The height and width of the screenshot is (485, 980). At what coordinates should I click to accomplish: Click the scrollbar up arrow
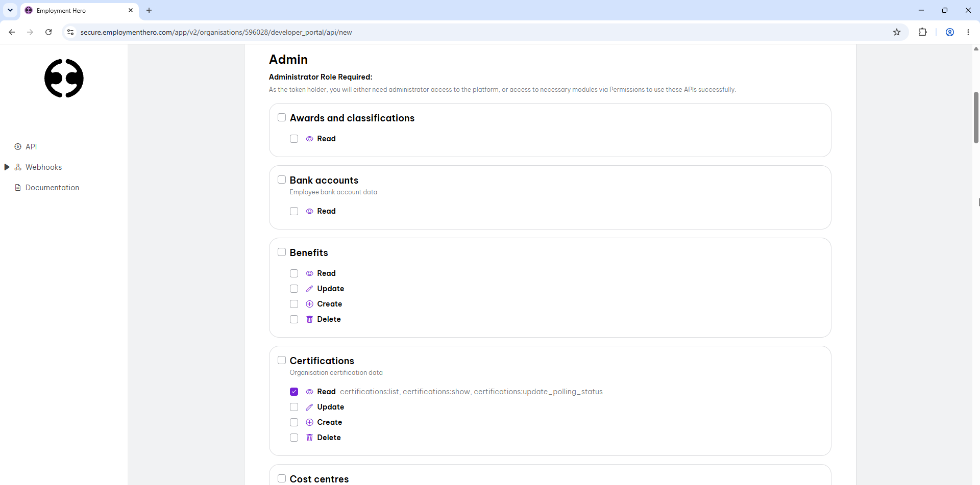click(976, 49)
